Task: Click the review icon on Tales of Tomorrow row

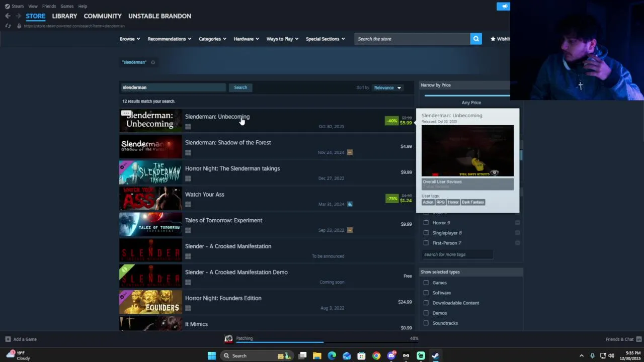Action: pyautogui.click(x=350, y=230)
